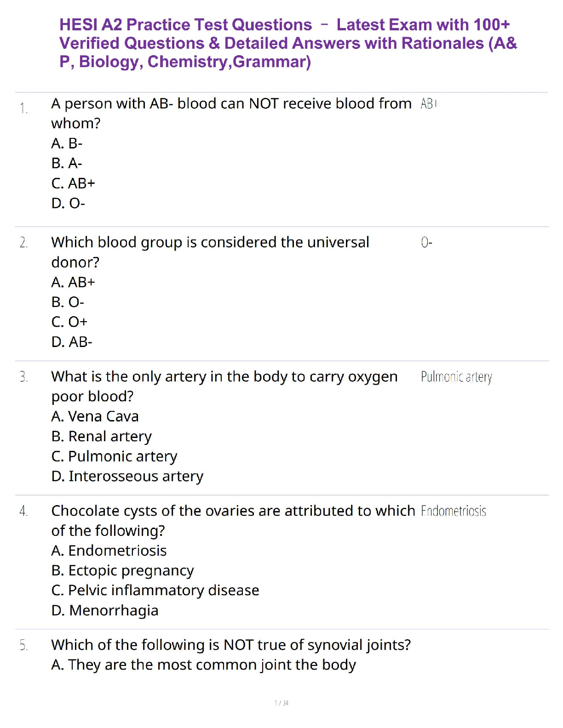Click the 'O-' answer key beside question 2
This screenshot has width=563, height=728.
[426, 242]
